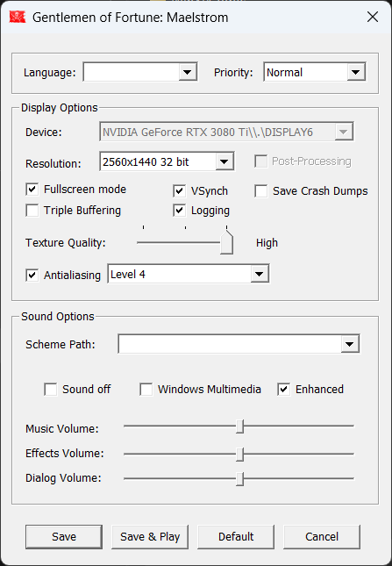
Task: Turn off the Antialiasing checkbox
Action: (x=32, y=275)
